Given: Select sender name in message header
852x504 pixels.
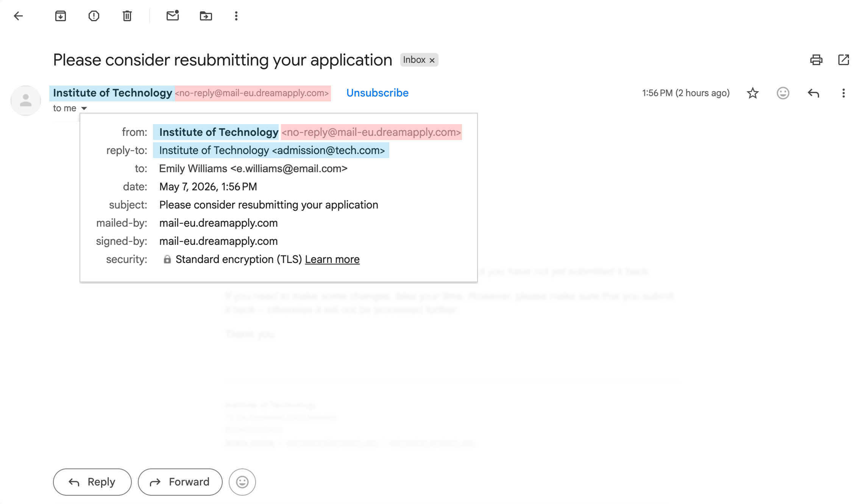Looking at the screenshot, I should 112,93.
